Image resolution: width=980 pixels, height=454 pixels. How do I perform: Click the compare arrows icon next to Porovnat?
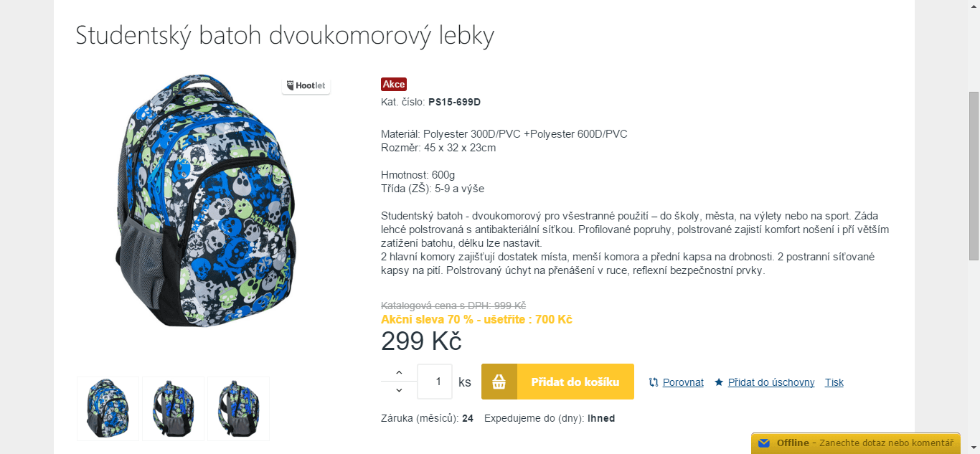pyautogui.click(x=653, y=382)
